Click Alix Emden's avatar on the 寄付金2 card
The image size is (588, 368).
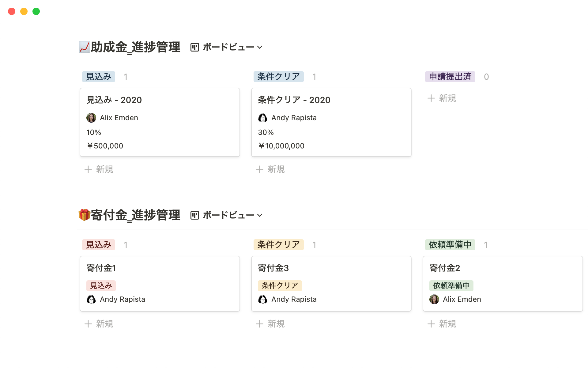(x=434, y=299)
